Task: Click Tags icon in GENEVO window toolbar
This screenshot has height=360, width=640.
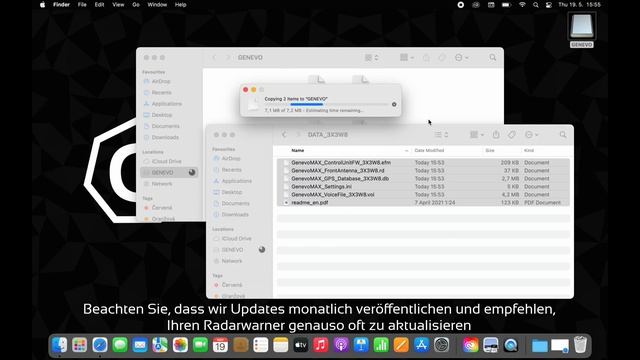Action: [x=442, y=58]
